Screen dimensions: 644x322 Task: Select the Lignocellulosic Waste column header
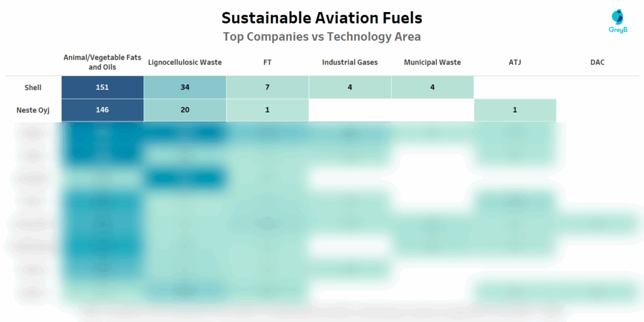185,62
